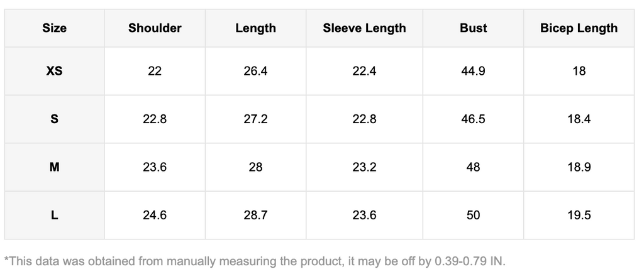
Task: Select the Sleeve Length header cell
Action: click(364, 28)
